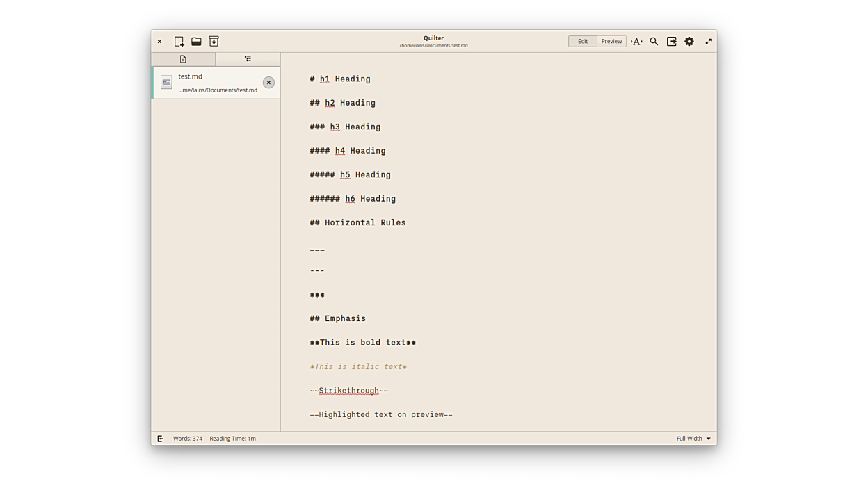This screenshot has height=488, width=868.
Task: Switch to Edit mode
Action: click(x=582, y=42)
